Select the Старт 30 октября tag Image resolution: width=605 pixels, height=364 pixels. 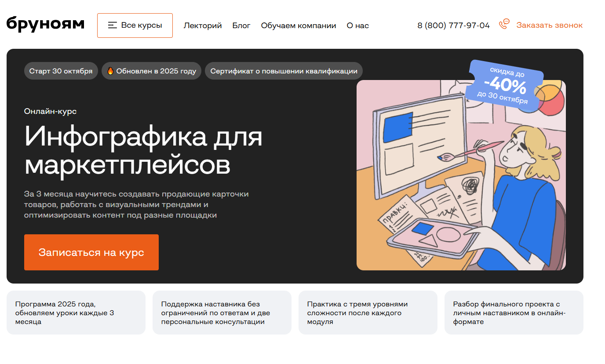click(x=61, y=71)
